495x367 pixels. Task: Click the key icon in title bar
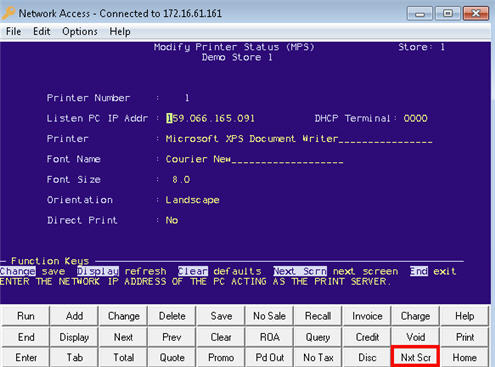click(x=8, y=13)
